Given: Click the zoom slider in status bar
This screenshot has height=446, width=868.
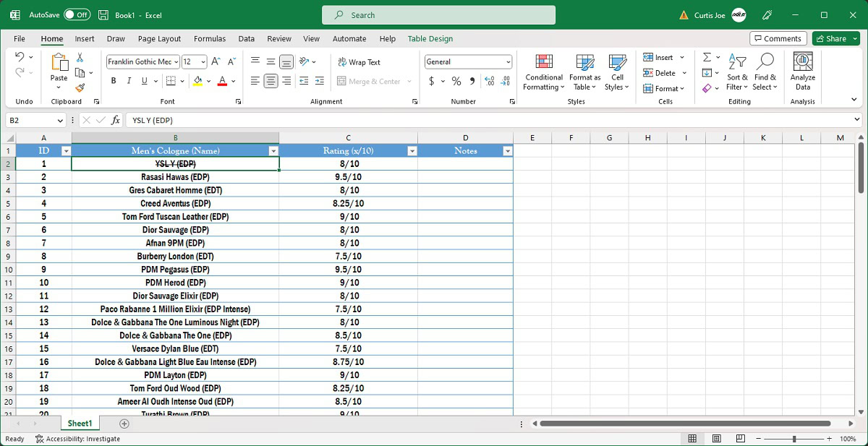Looking at the screenshot, I should tap(793, 439).
